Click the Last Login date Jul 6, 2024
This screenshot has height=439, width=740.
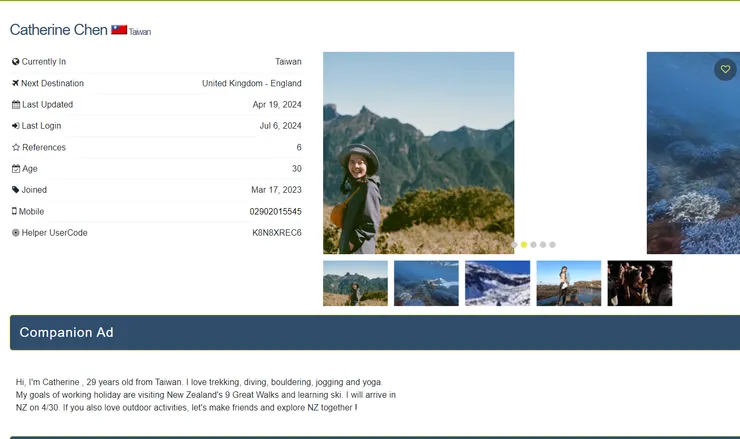click(x=280, y=126)
